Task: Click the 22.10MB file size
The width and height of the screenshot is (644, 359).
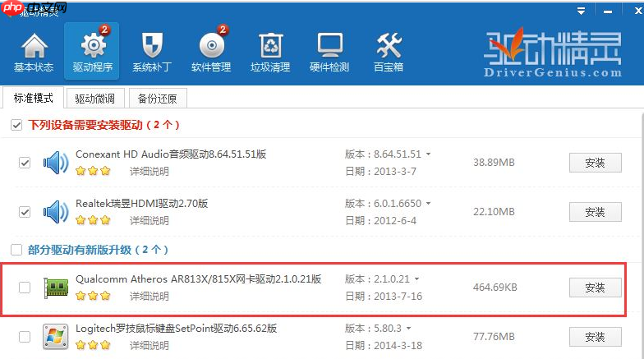Action: [x=494, y=212]
